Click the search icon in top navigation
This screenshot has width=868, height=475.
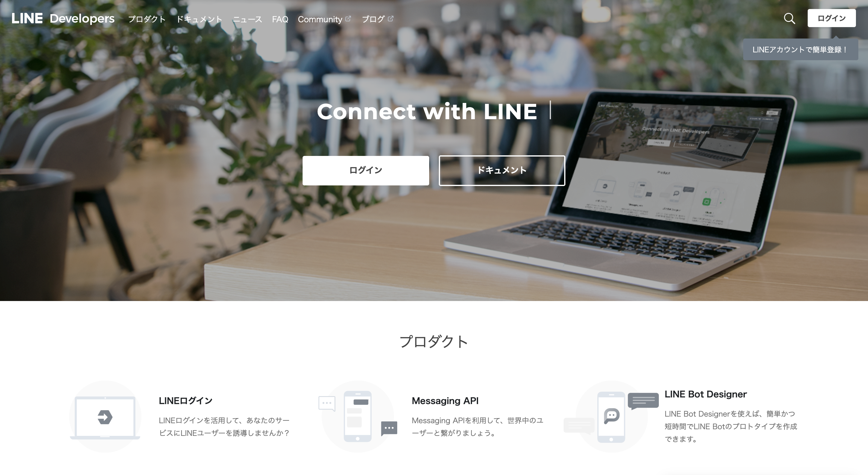pyautogui.click(x=791, y=18)
